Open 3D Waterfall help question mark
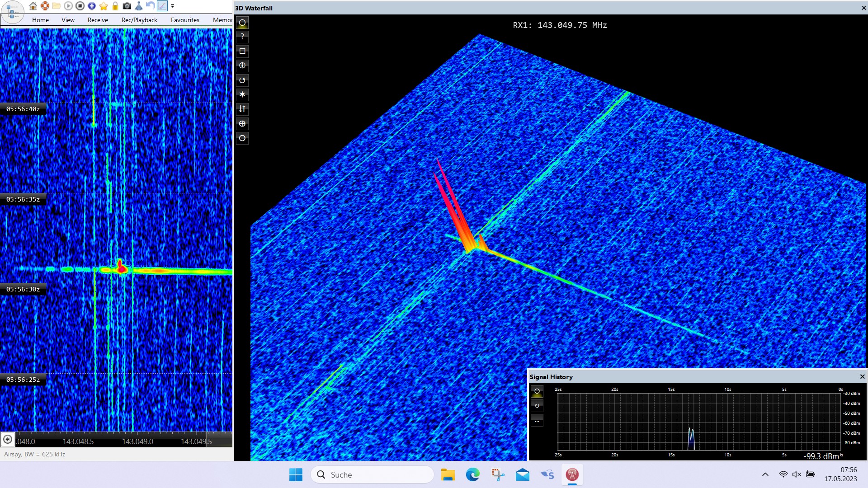Image resolution: width=868 pixels, height=488 pixels. [242, 37]
